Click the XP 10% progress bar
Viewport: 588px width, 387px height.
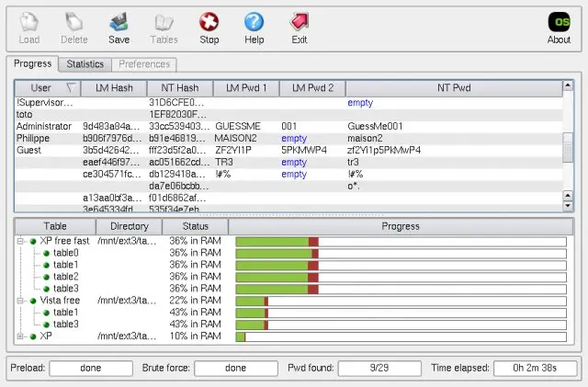tap(401, 336)
